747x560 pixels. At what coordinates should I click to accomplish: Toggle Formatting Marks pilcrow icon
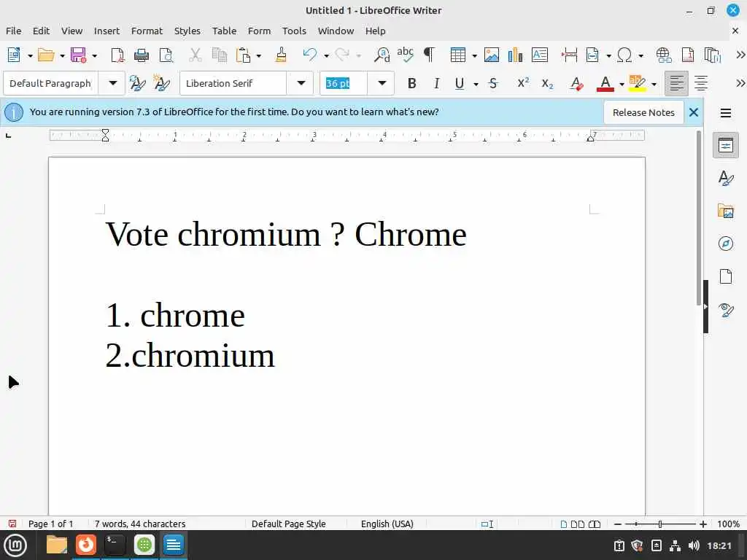point(429,55)
